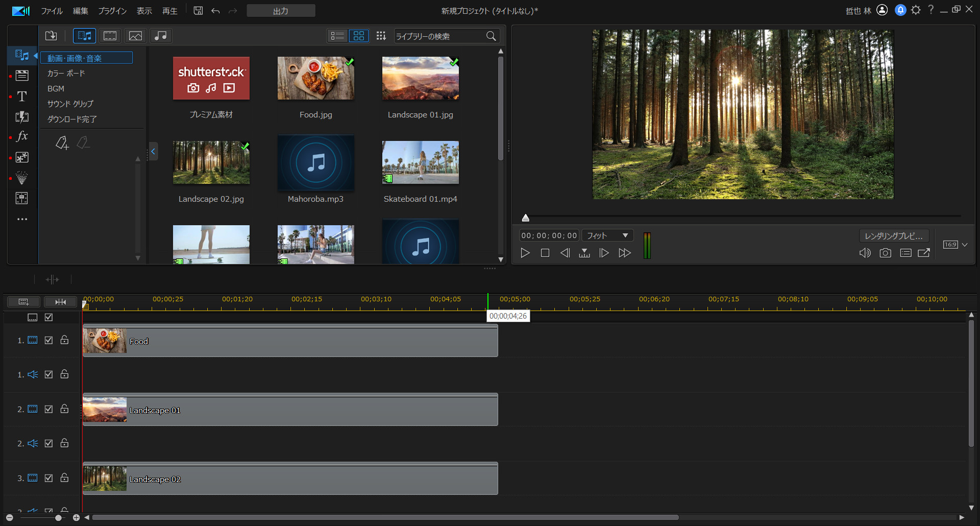Open the Particle Room sidebar icon
Screen dimensions: 980x526
22,178
